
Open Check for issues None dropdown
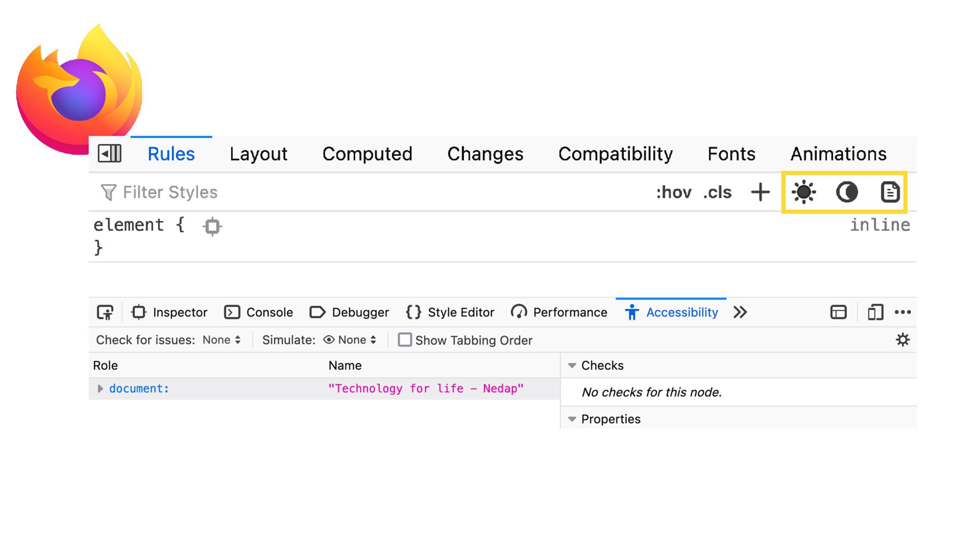coord(222,340)
